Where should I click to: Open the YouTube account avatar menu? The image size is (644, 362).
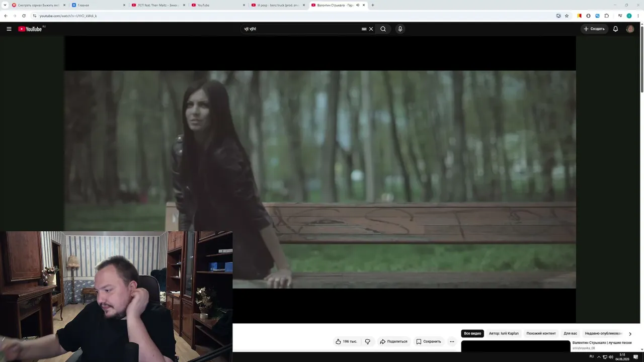coord(630,29)
